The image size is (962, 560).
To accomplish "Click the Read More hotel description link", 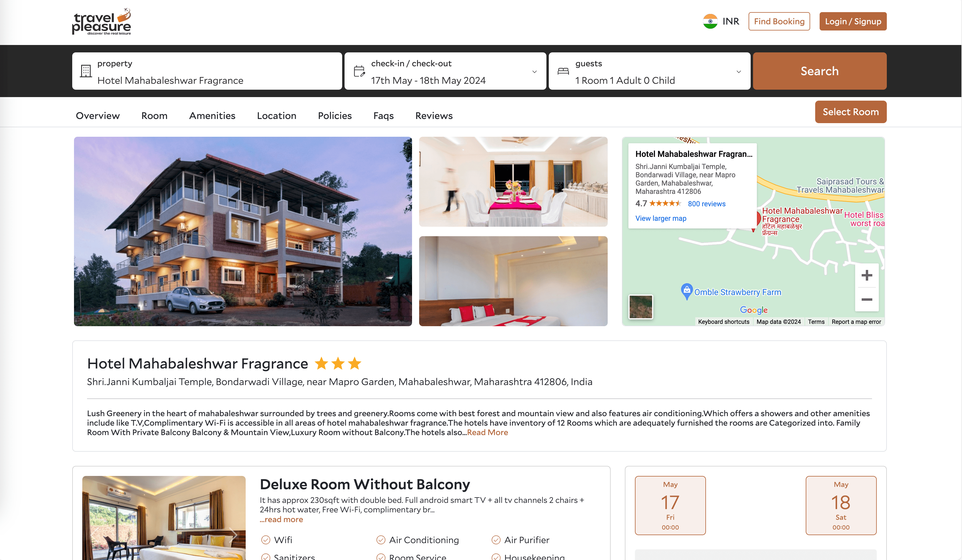I will point(487,432).
